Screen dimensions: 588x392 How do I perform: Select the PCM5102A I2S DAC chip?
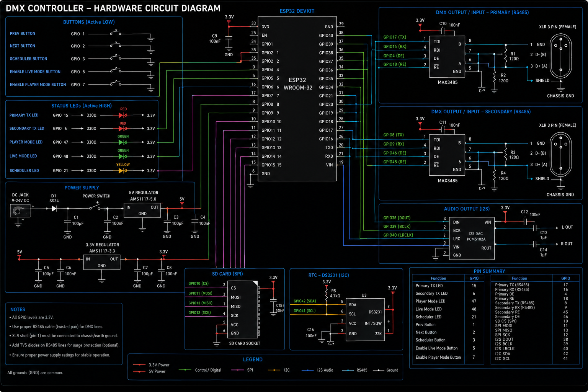[472, 238]
